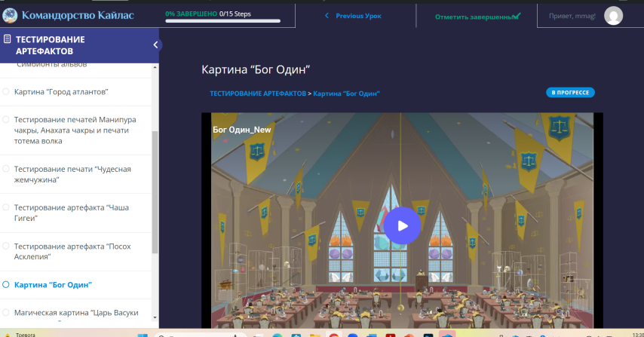Open the Манипура чакры печатей testing lesson
The height and width of the screenshot is (337, 644).
pyautogui.click(x=75, y=130)
